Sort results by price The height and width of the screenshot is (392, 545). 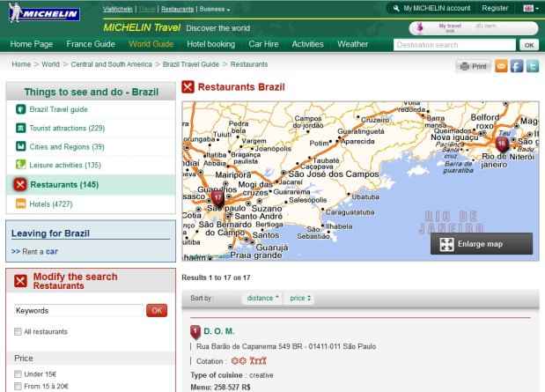[x=300, y=298]
